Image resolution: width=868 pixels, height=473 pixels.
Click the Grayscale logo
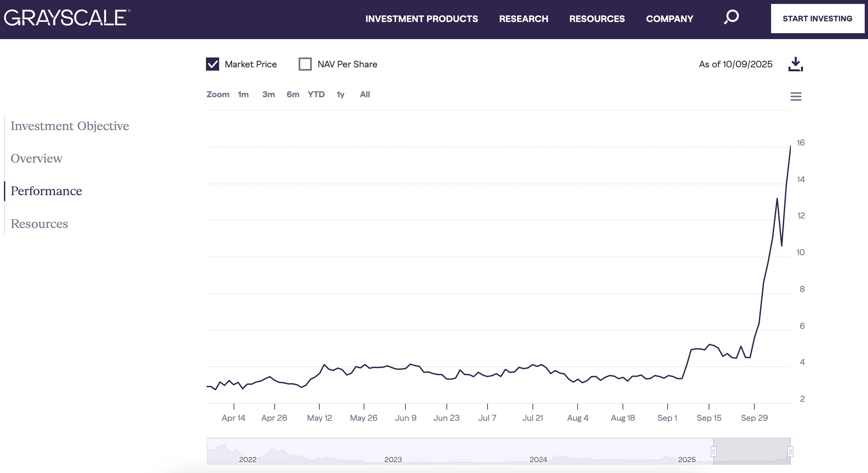[66, 18]
